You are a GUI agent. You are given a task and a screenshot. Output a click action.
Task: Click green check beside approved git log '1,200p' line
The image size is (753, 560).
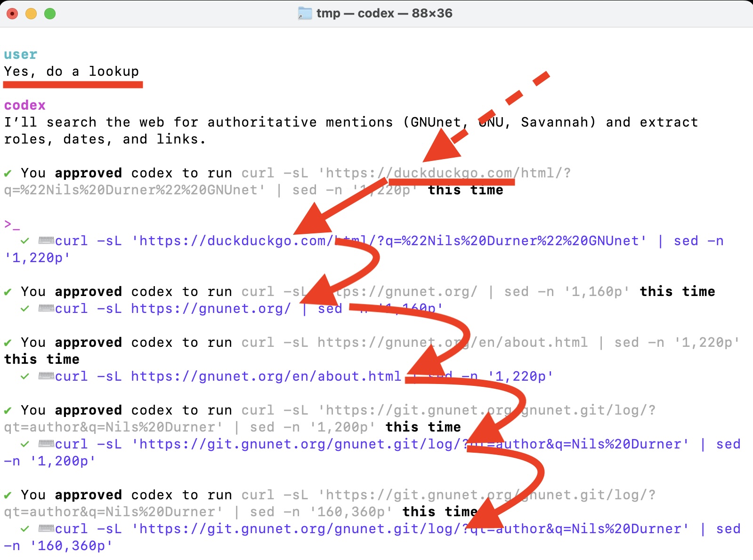(8, 411)
